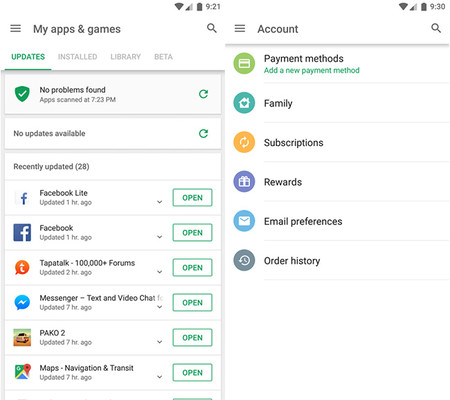
Task: Refresh the app security scan
Action: tap(203, 94)
